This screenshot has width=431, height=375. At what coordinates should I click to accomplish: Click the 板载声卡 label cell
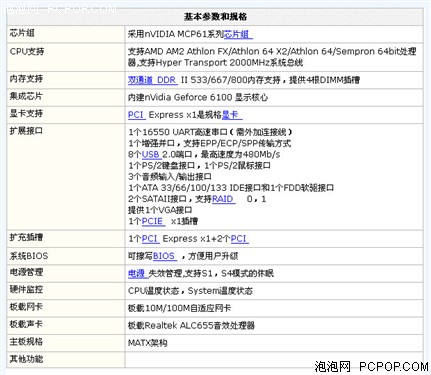[66, 325]
